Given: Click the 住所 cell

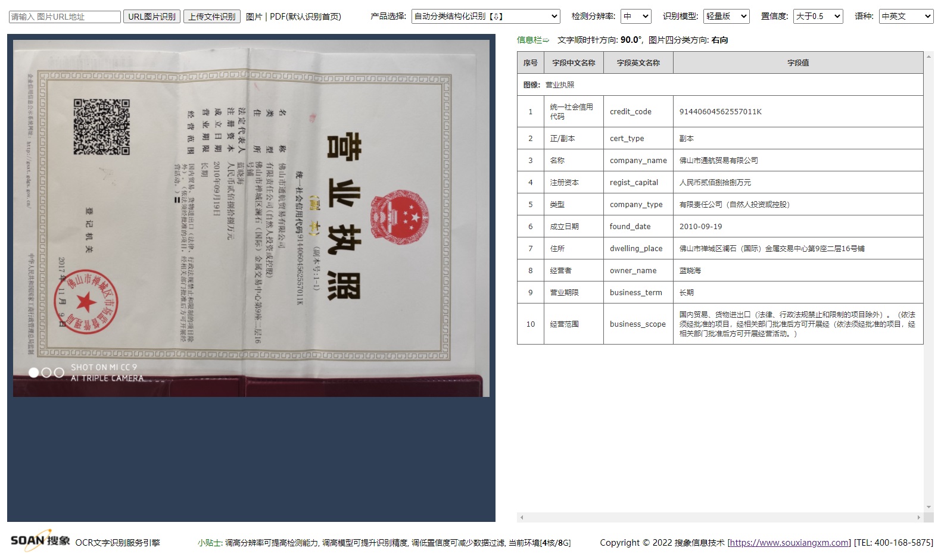Looking at the screenshot, I should tap(574, 248).
